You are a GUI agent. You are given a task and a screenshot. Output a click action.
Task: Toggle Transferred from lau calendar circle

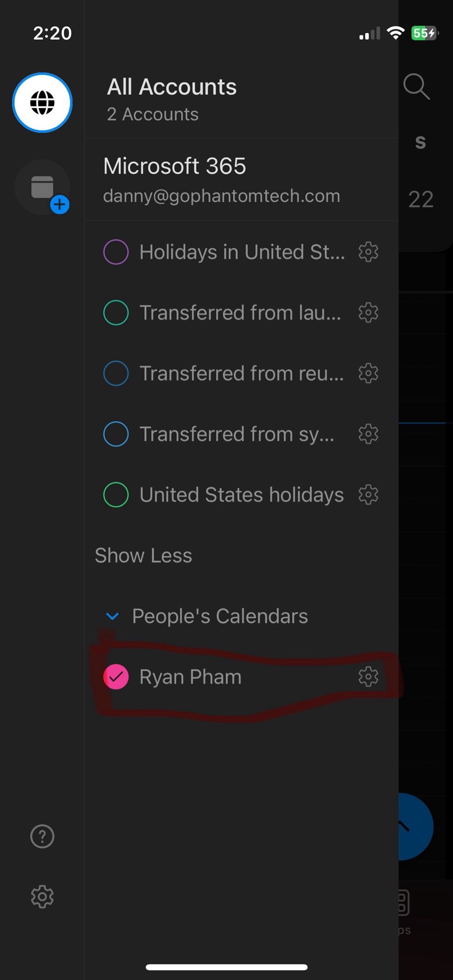(x=116, y=313)
